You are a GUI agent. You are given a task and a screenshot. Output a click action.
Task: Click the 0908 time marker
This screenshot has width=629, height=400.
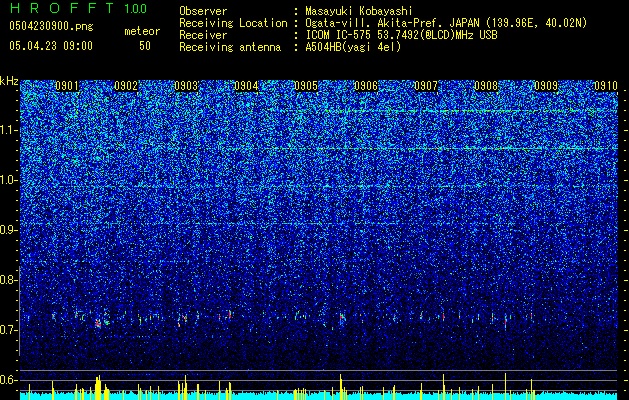tap(486, 86)
